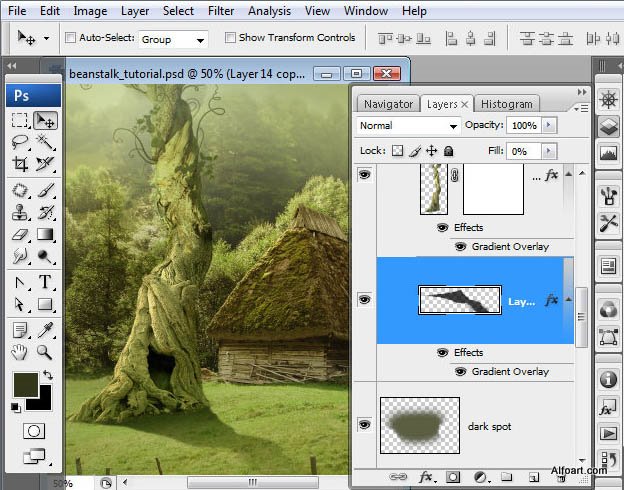The image size is (624, 490).
Task: Click the foreground color swatch
Action: coord(23,384)
